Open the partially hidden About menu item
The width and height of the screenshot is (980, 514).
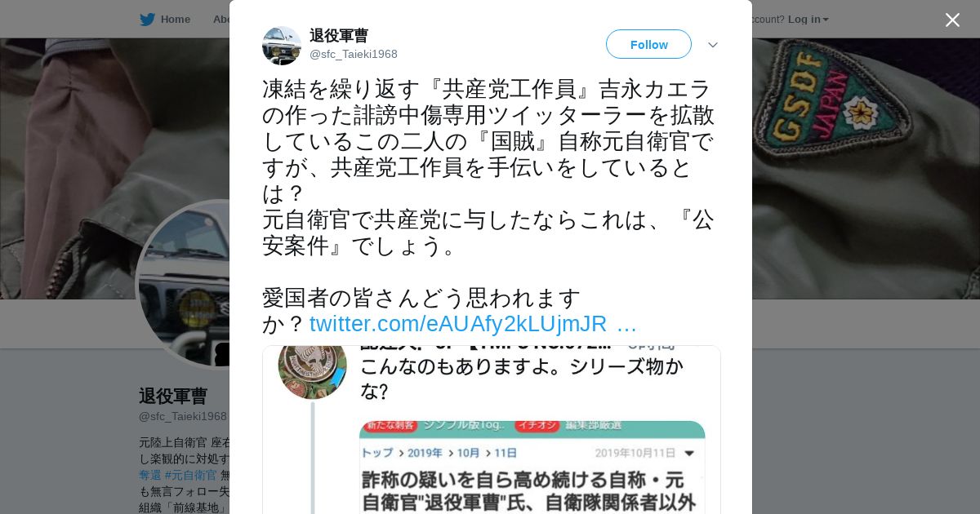click(x=220, y=20)
